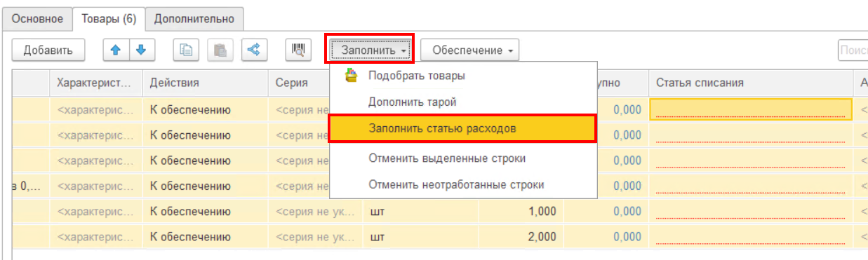The height and width of the screenshot is (260, 868).
Task: Switch to the Основное tab
Action: pos(38,18)
